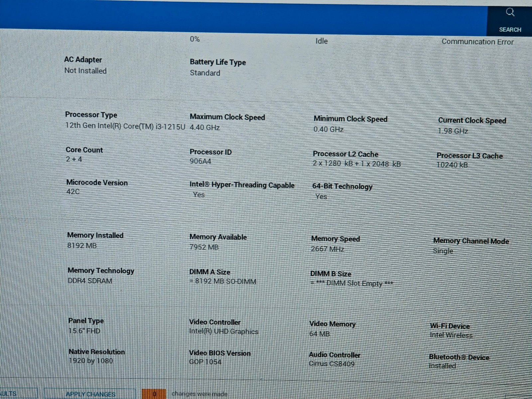Select the 'Memory Installed' label

click(95, 235)
